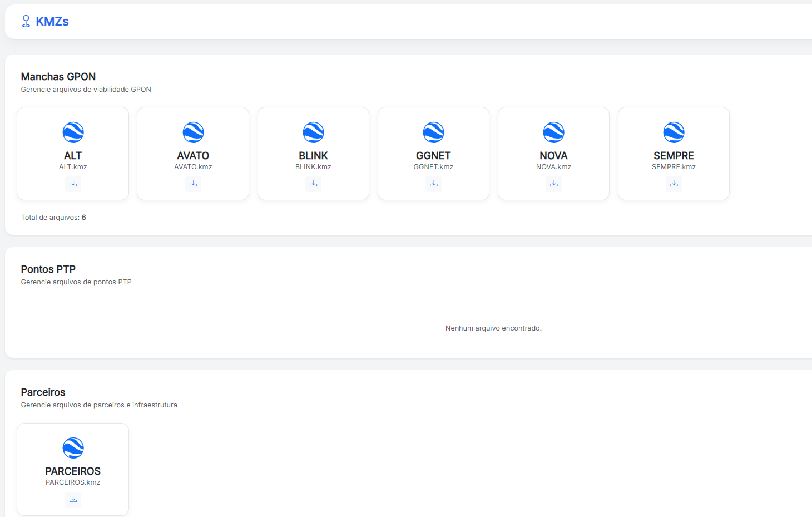Click the BLINK download icon
Screen dimensions: 812x517
313,184
